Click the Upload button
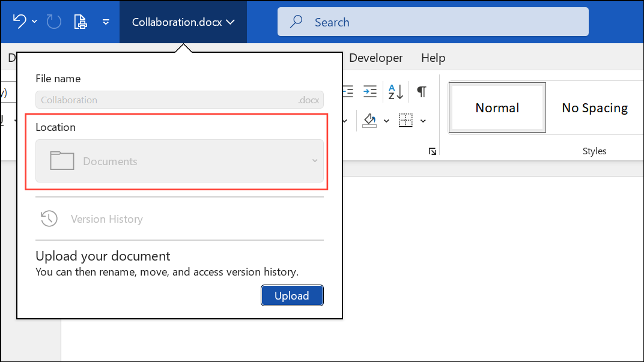Viewport: 644px width, 362px height. coord(292,295)
